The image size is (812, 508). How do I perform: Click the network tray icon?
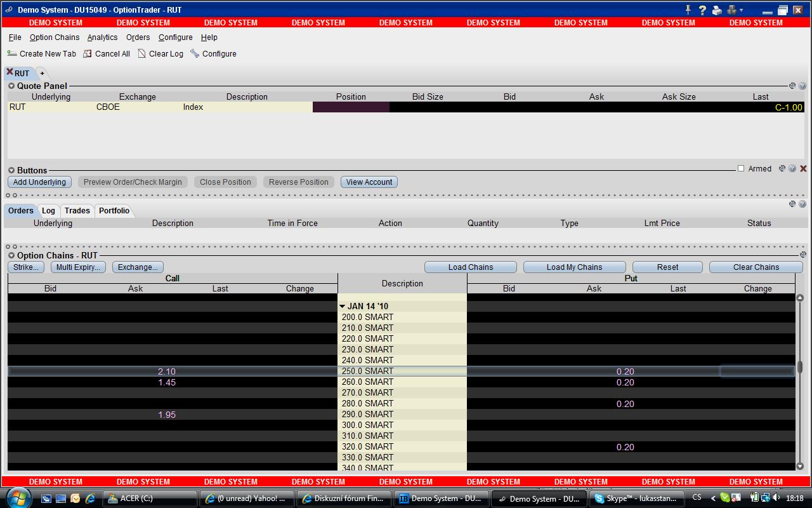pyautogui.click(x=766, y=498)
